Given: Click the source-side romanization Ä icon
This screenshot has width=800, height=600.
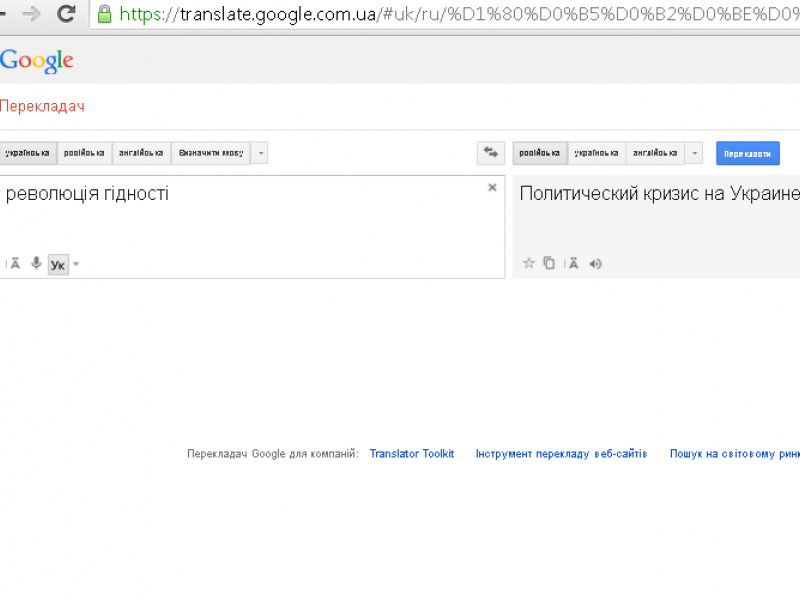Looking at the screenshot, I should pos(15,263).
